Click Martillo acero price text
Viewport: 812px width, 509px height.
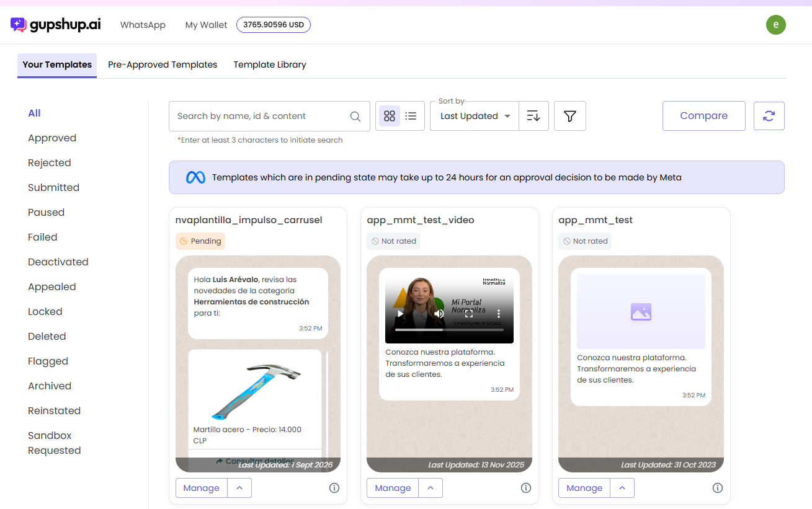point(248,435)
